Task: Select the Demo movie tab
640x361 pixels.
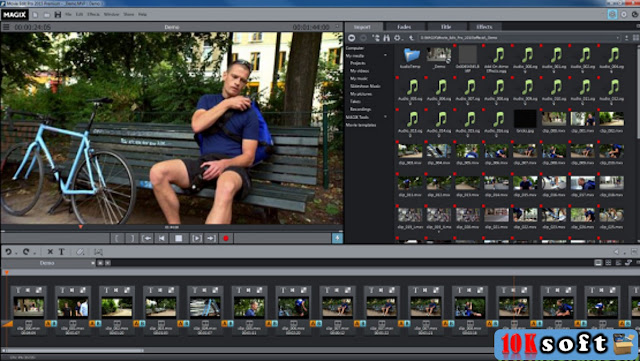Action: 47,263
